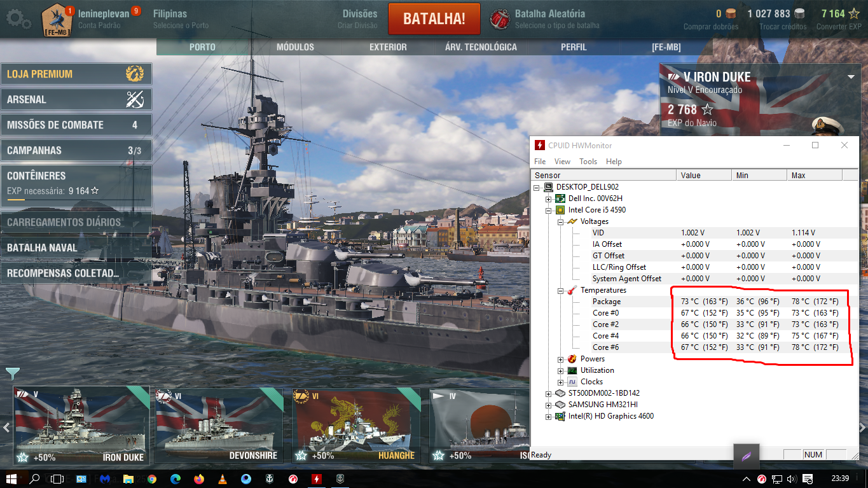
Task: Click the gold doubloons coin icon
Action: (732, 13)
